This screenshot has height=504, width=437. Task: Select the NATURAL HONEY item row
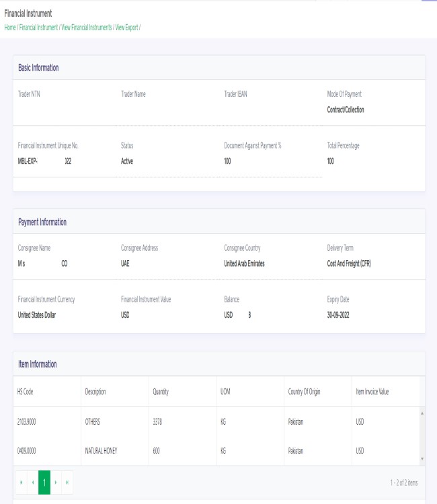216,451
